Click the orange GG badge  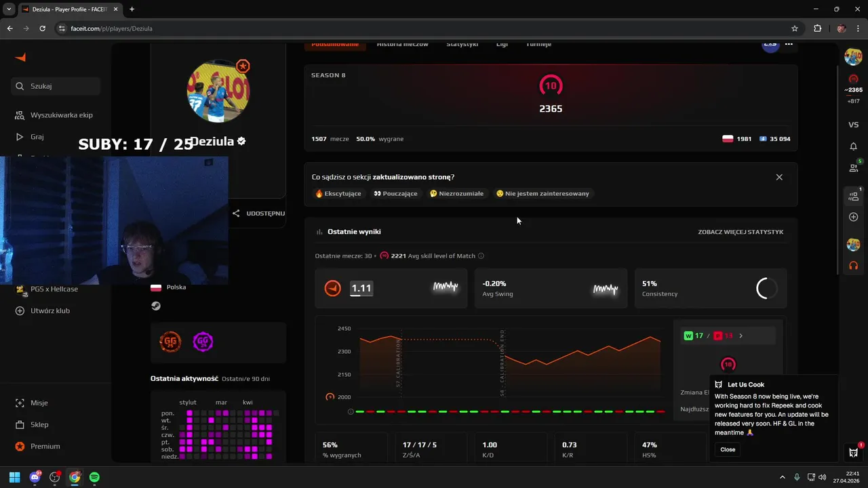[170, 342]
